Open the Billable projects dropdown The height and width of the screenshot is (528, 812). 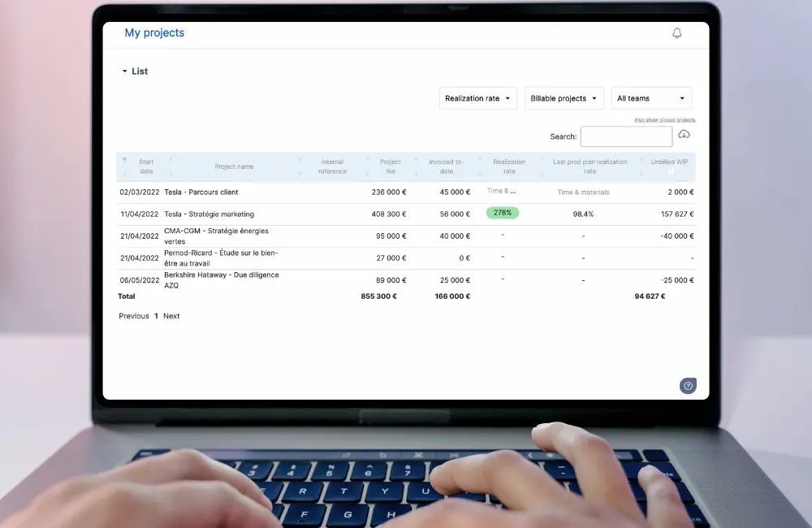click(x=564, y=98)
